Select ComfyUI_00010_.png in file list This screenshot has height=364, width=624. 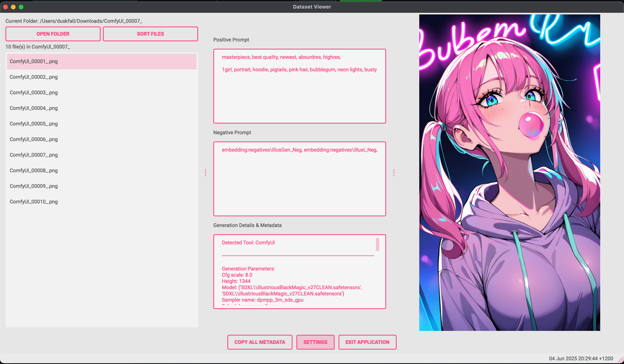[34, 202]
